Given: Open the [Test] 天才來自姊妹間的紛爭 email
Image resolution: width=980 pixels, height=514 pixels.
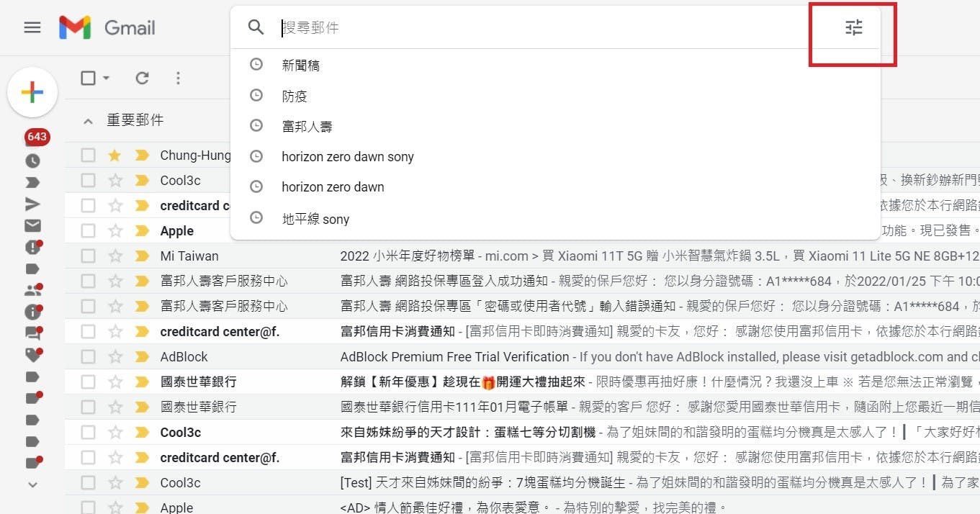Looking at the screenshot, I should [x=522, y=483].
